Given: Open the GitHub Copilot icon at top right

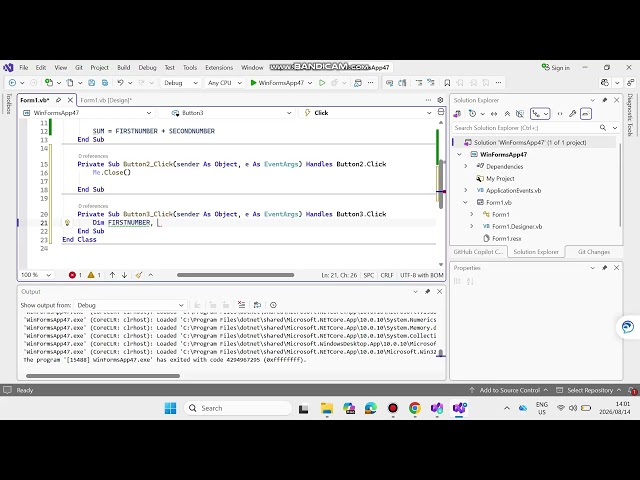Looking at the screenshot, I should click(605, 83).
